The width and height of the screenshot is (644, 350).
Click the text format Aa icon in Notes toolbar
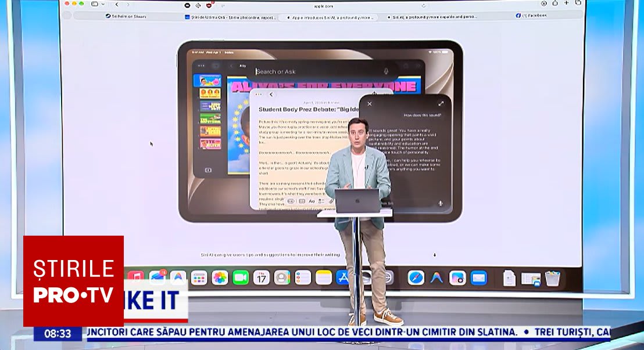[312, 201]
